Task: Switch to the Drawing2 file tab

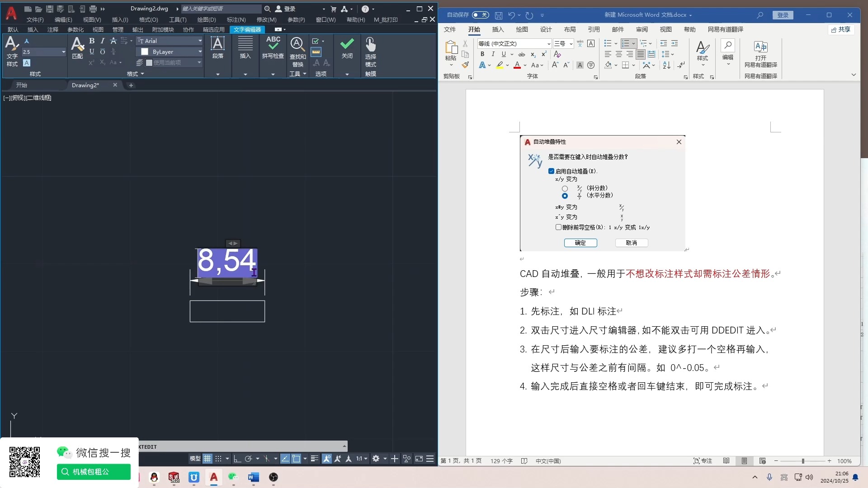Action: (86, 85)
